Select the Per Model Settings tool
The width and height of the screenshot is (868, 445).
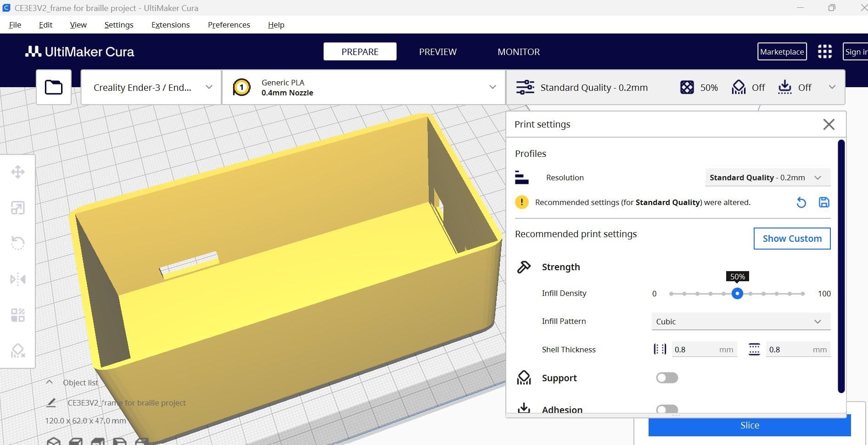(18, 315)
